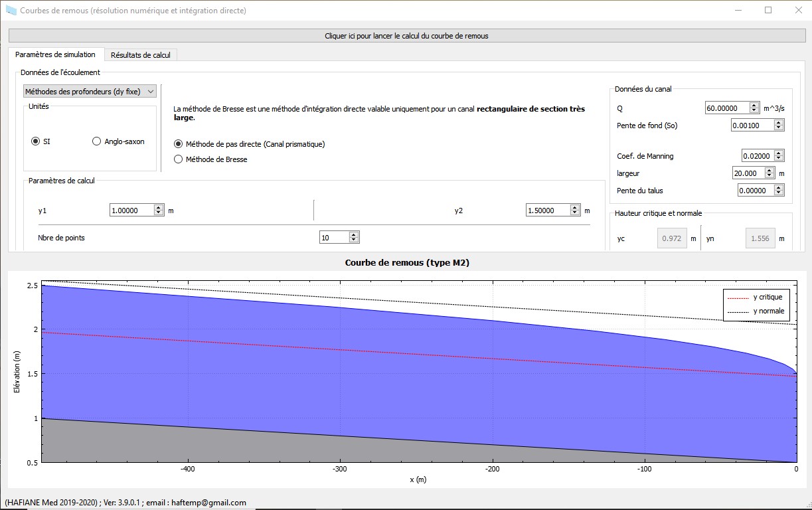The height and width of the screenshot is (510, 812).
Task: Click the x (m) axis label
Action: [x=418, y=479]
